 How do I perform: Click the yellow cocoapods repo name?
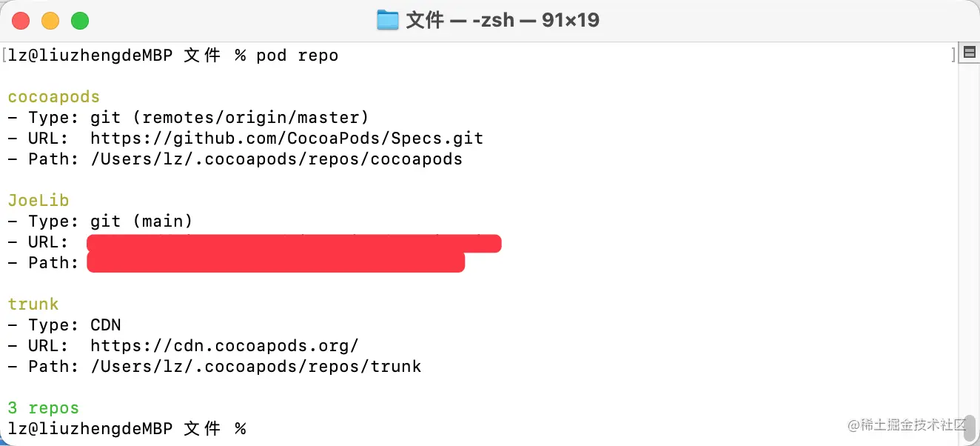(53, 97)
